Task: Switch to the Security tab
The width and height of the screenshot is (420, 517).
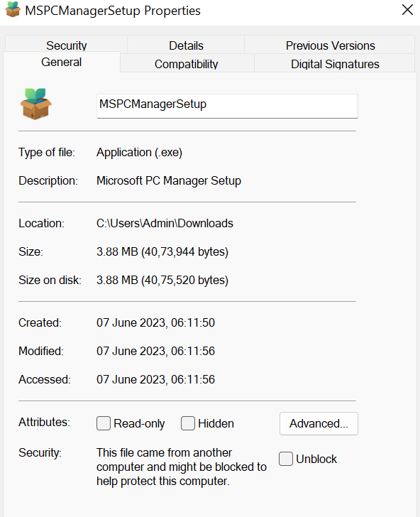Action: [x=66, y=45]
